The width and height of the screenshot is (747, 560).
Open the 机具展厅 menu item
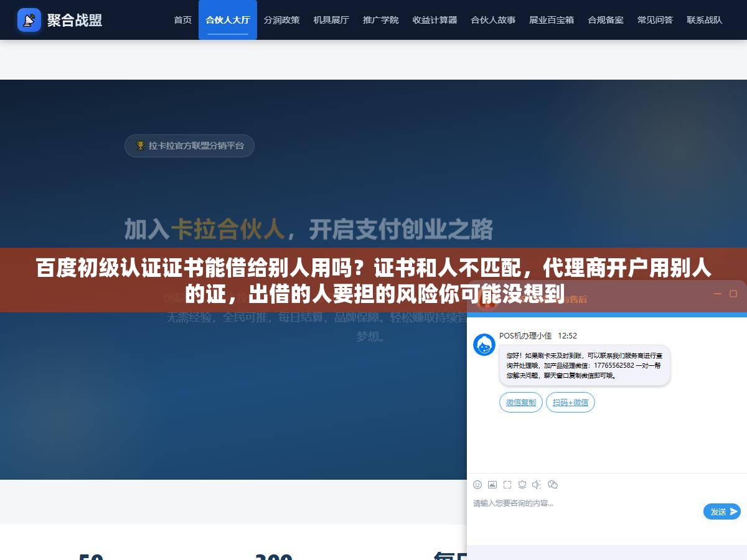pos(331,20)
